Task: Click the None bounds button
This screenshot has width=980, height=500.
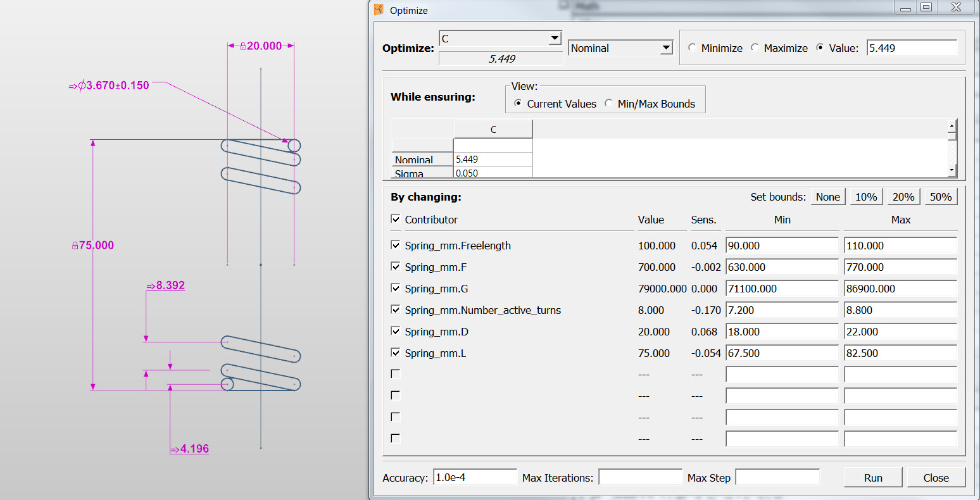Action: pos(827,196)
